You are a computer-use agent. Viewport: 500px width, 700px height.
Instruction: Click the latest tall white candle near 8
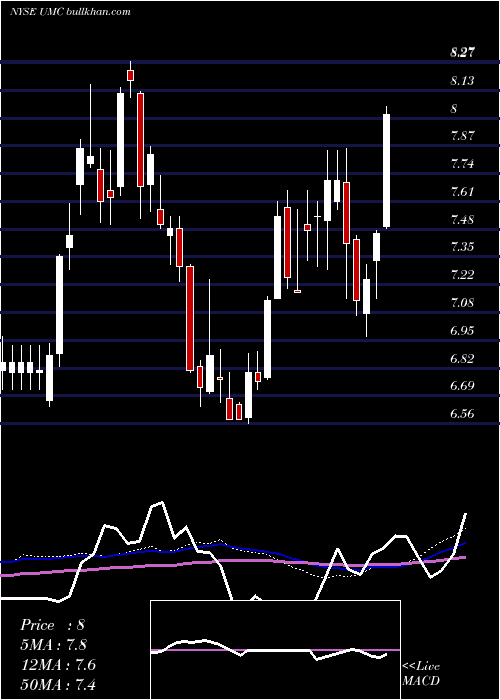387,171
